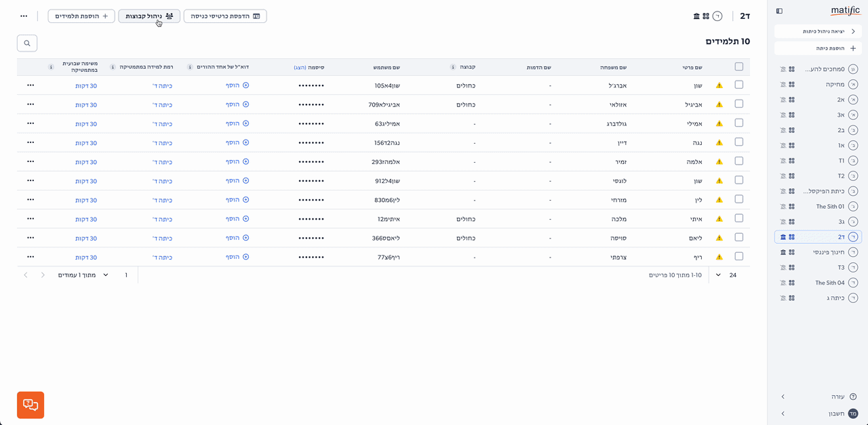Click the matific logo
Screen dimensions: 868x425
point(845,11)
